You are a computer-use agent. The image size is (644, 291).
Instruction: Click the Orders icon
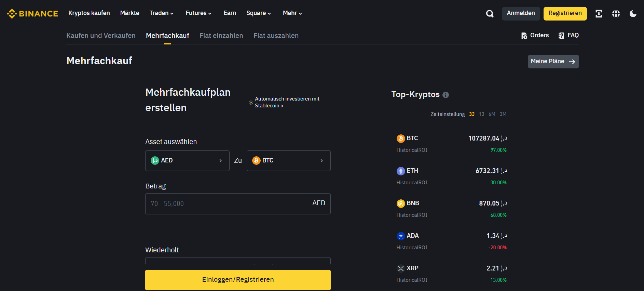tap(524, 36)
